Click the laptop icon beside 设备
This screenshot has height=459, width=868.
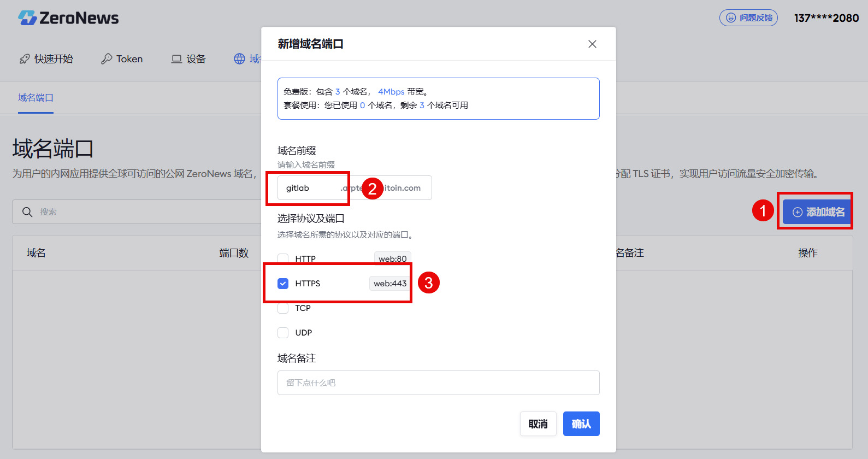[x=176, y=59]
